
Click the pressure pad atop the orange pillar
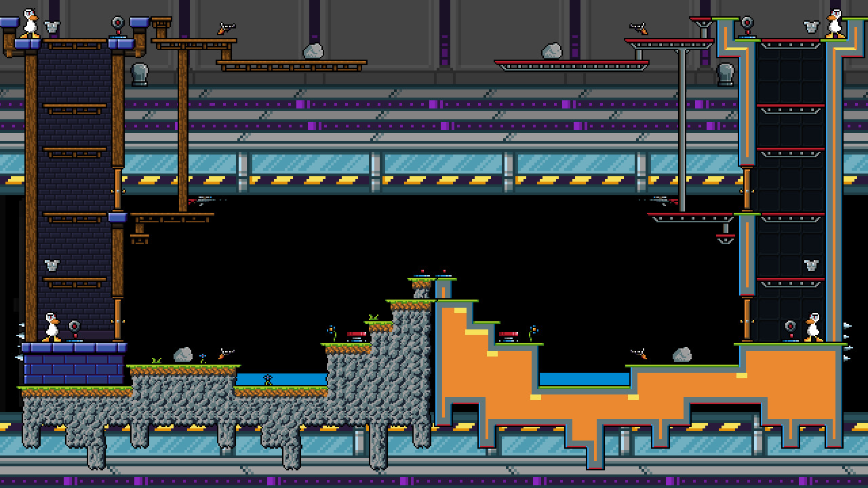coord(444,274)
